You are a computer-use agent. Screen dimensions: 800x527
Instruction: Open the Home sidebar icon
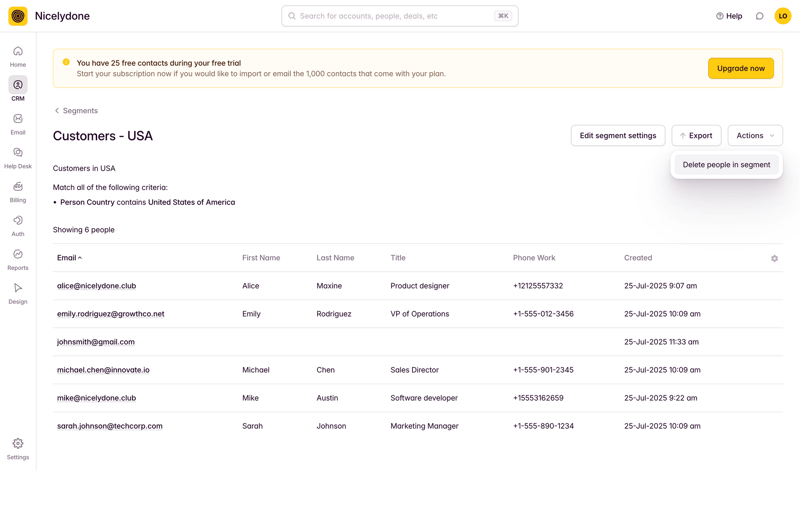click(x=18, y=51)
